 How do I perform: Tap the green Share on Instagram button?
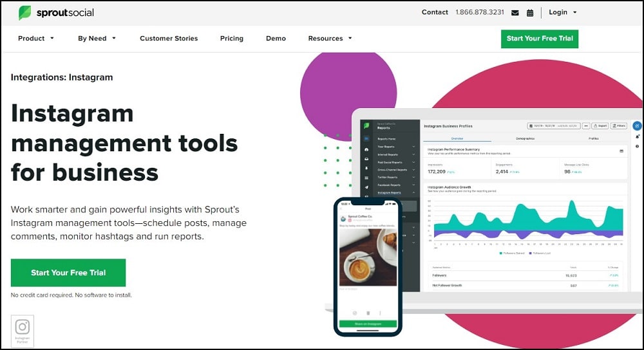(368, 324)
